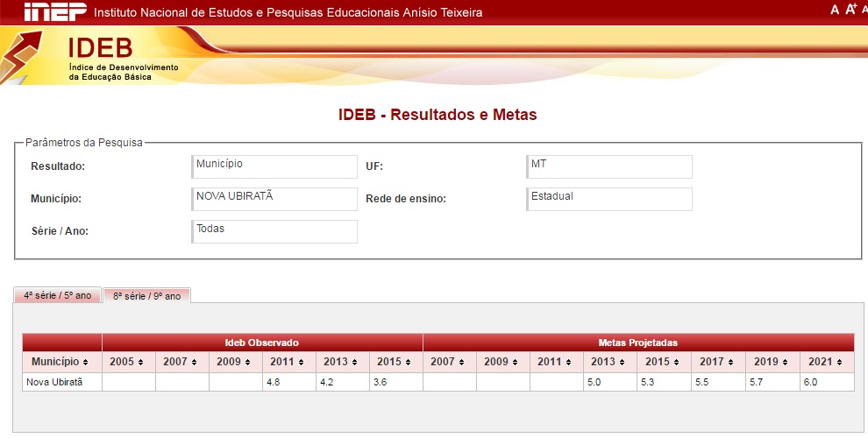Increase font size with 'A+' icon

(x=850, y=9)
